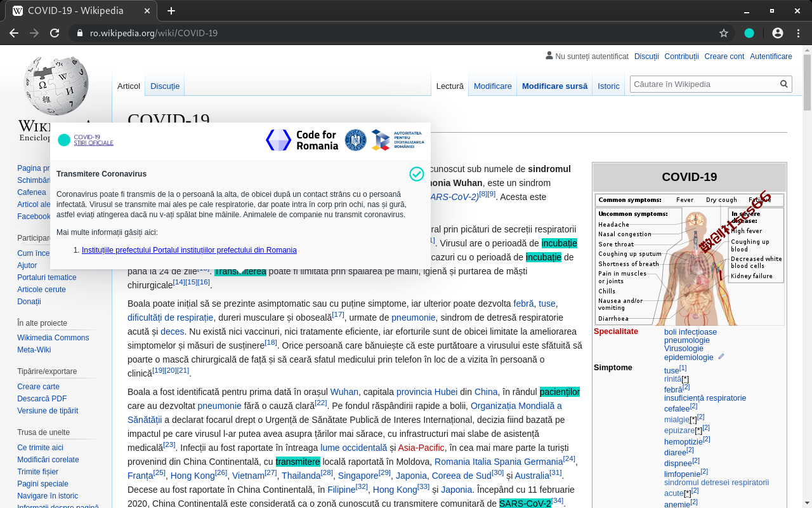Reload the page with the refresh icon
This screenshot has height=508, width=812.
(x=55, y=33)
